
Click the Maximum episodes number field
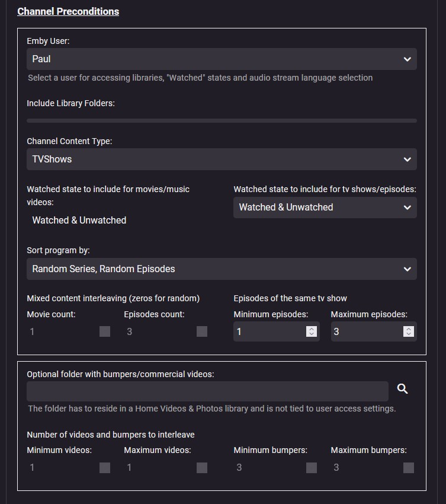366,332
